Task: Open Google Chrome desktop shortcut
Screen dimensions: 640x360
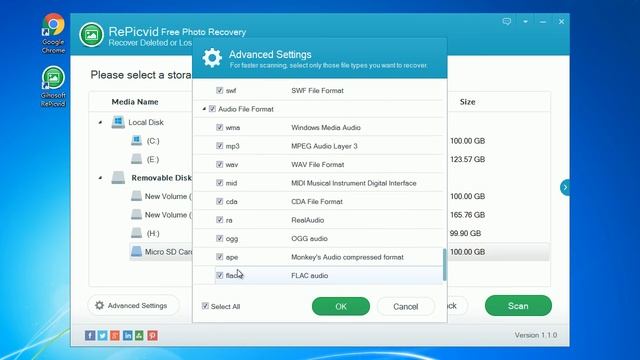Action: click(53, 33)
